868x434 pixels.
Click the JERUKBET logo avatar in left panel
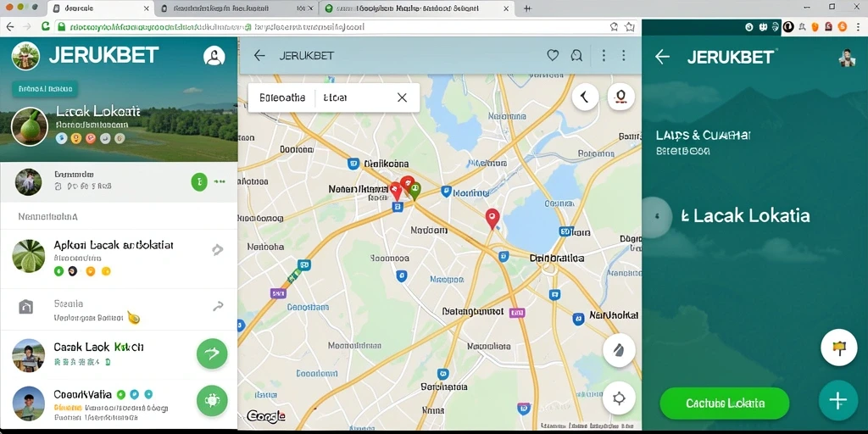25,56
